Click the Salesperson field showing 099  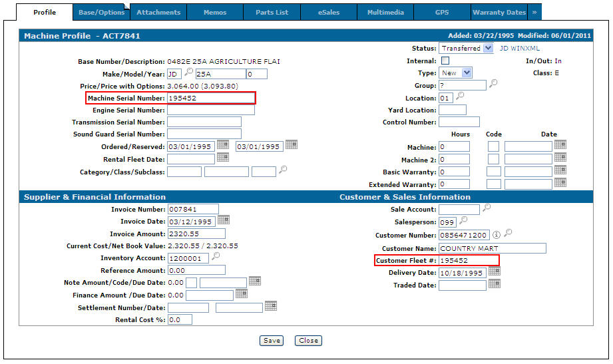pyautogui.click(x=447, y=222)
